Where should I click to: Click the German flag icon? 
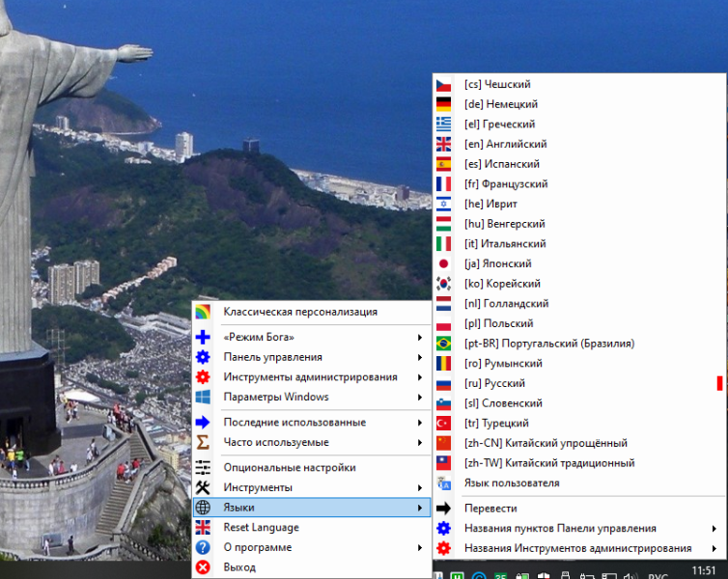pos(443,104)
